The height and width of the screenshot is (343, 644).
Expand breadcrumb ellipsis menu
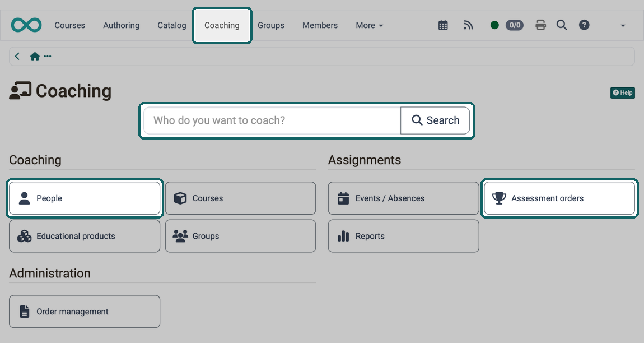[48, 57]
